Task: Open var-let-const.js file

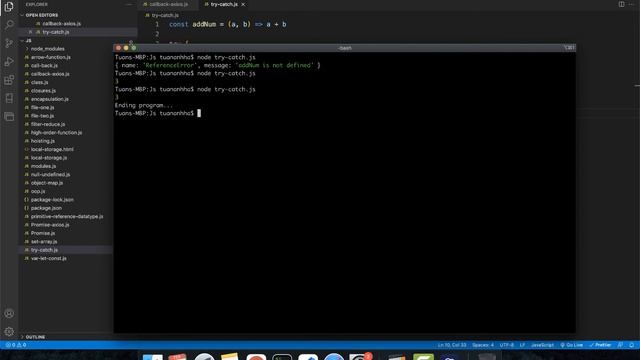Action: (49, 258)
